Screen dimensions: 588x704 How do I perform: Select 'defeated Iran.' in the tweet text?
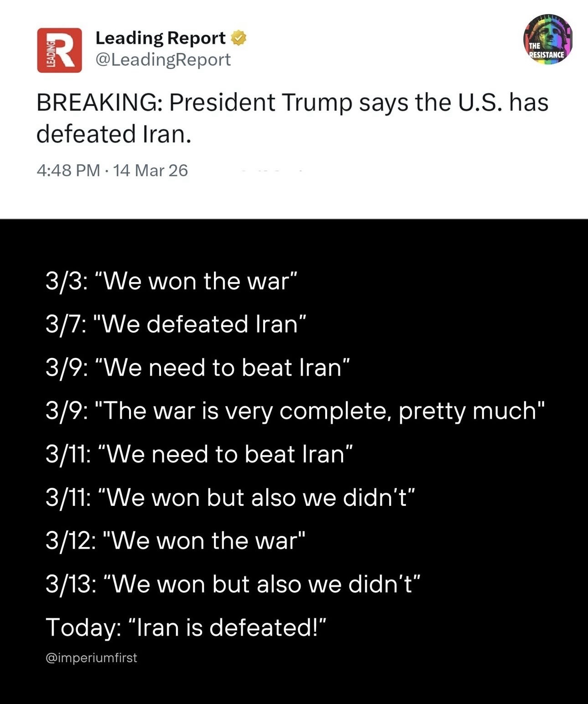(113, 134)
